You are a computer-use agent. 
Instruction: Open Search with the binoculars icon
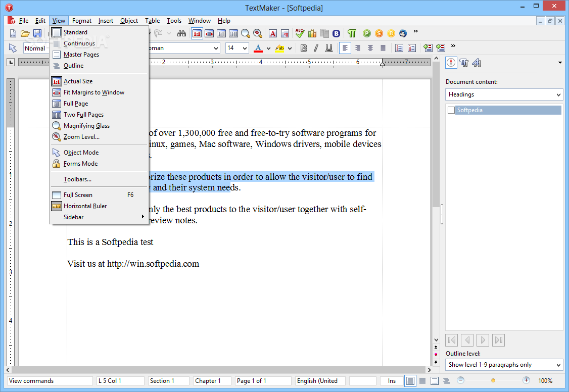181,34
